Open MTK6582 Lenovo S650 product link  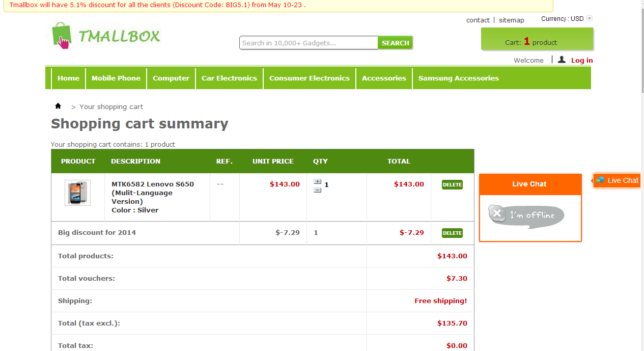(x=153, y=193)
